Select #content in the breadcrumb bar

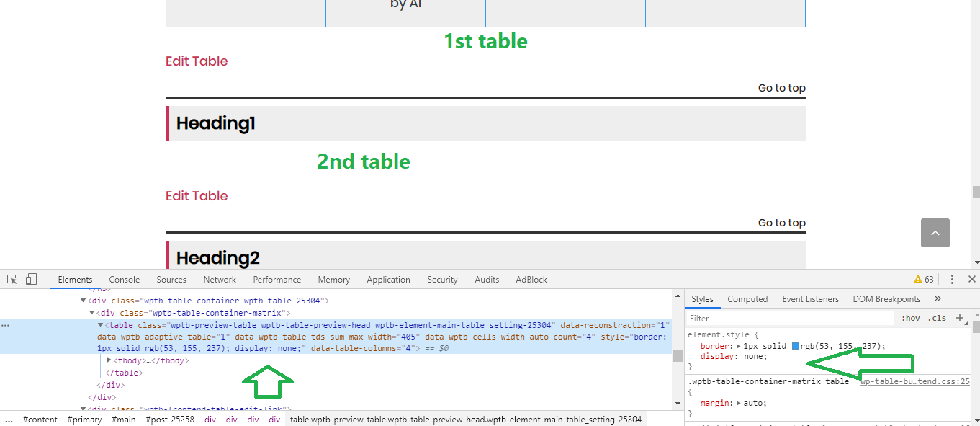(40, 419)
